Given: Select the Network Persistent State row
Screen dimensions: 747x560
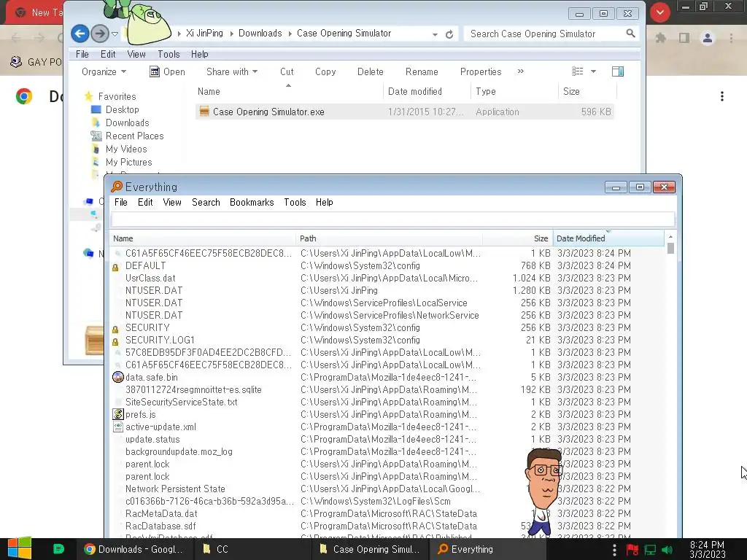Looking at the screenshot, I should click(x=387, y=489).
